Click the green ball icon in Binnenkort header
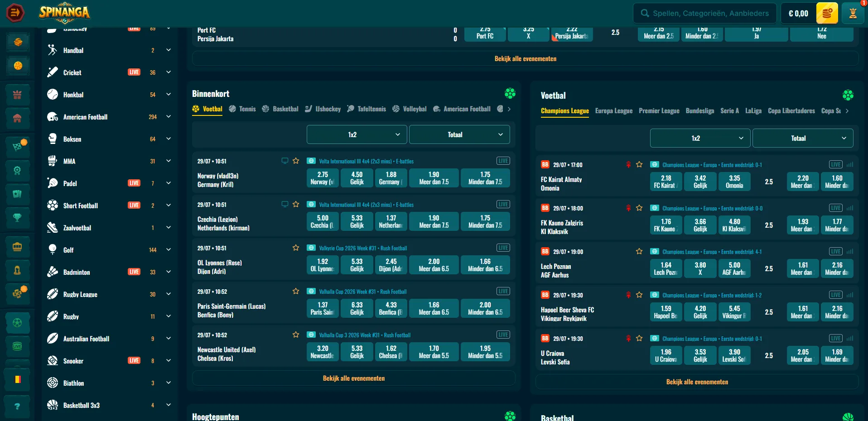The height and width of the screenshot is (421, 868). pyautogui.click(x=510, y=93)
